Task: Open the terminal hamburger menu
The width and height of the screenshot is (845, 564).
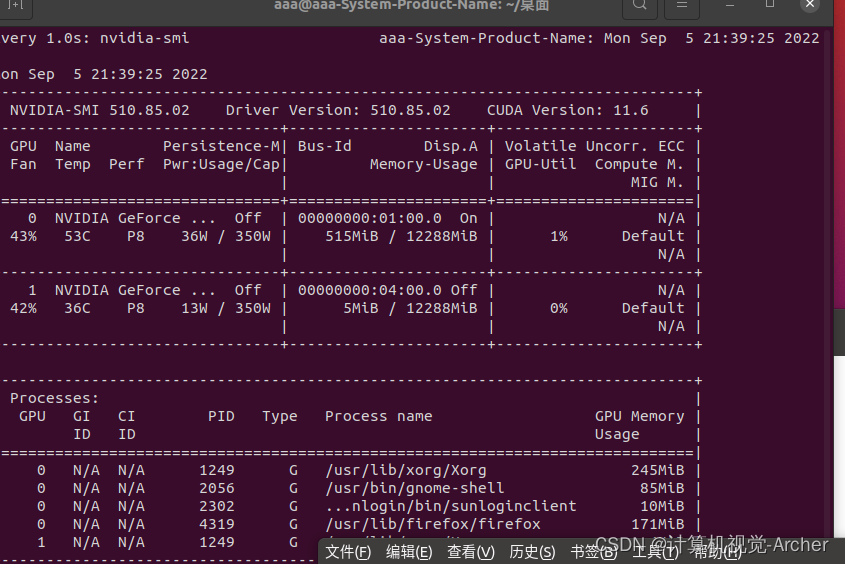Action: 682,6
